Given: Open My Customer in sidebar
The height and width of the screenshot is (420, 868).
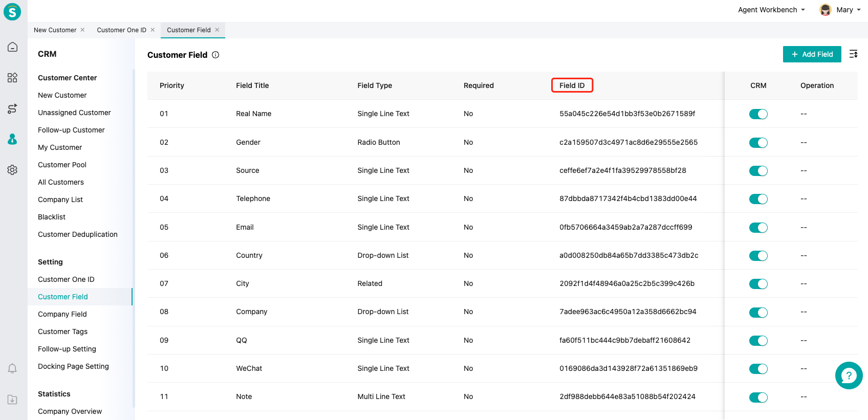Looking at the screenshot, I should (x=60, y=147).
